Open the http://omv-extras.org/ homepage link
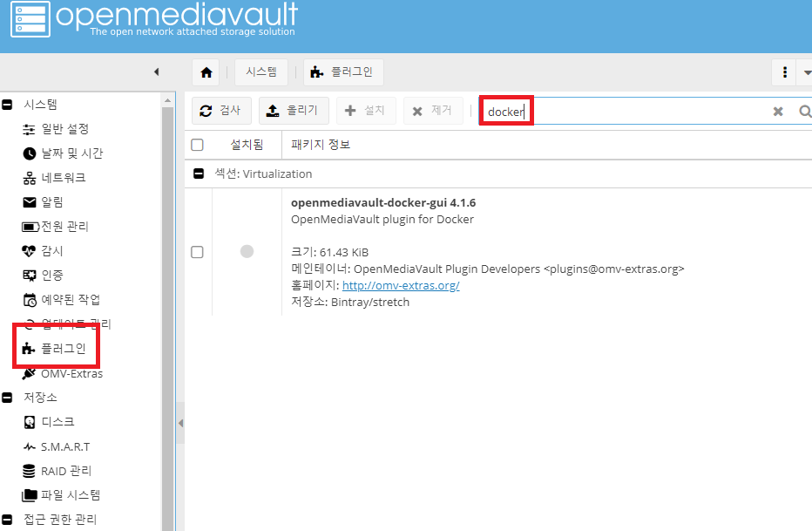Viewport: 812px width, 531px height. pos(401,285)
